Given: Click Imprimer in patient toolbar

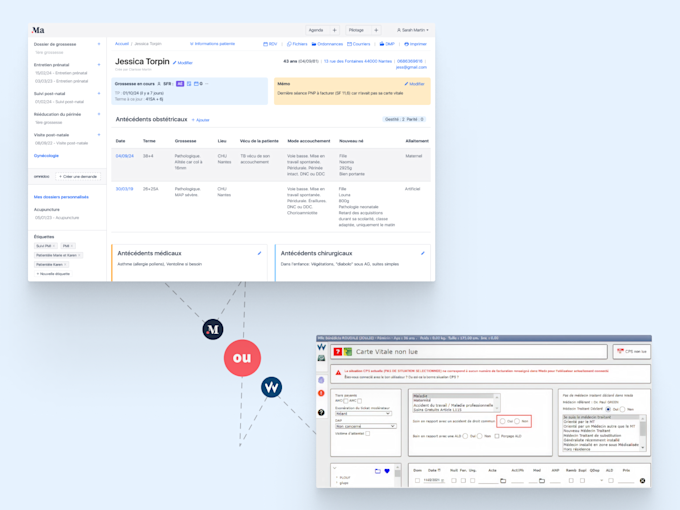Looking at the screenshot, I should pos(415,44).
